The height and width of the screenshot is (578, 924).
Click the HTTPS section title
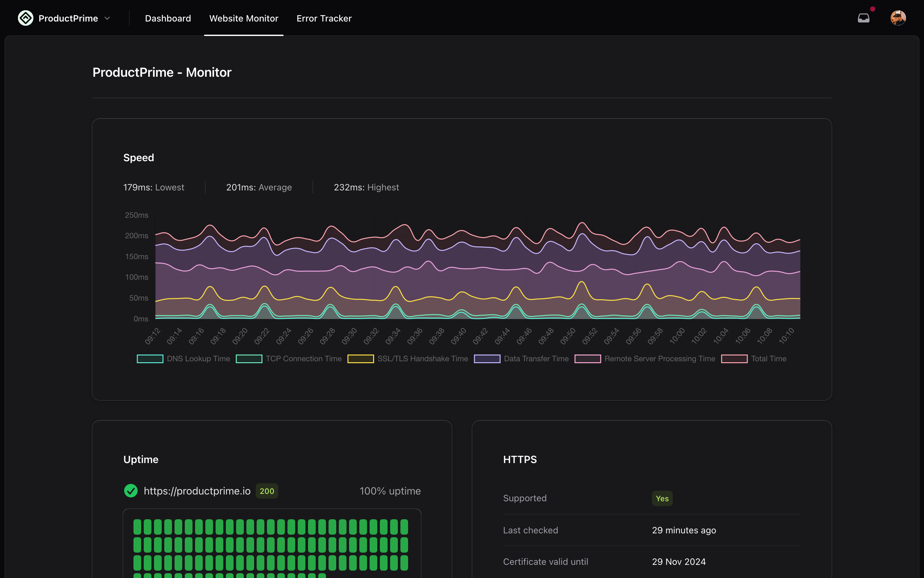(520, 460)
